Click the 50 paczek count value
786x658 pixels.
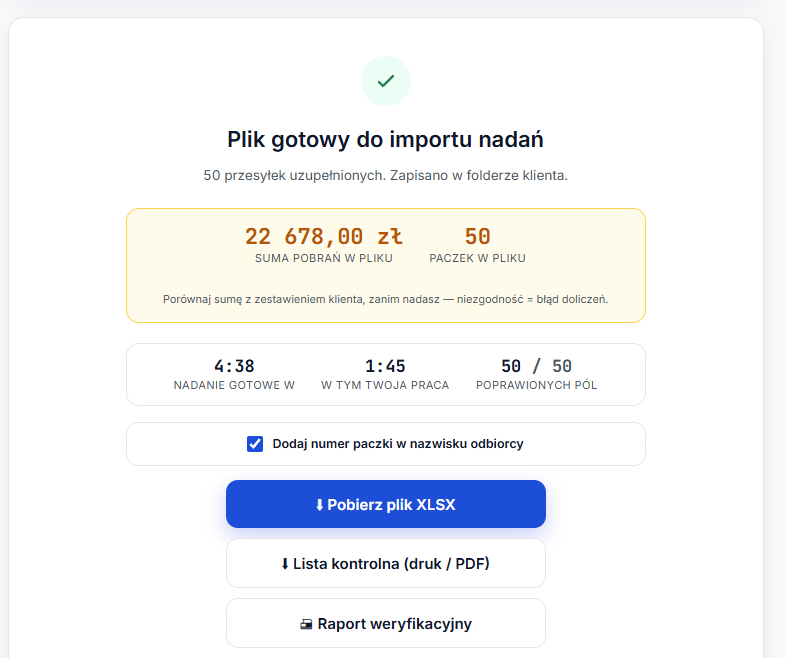477,236
